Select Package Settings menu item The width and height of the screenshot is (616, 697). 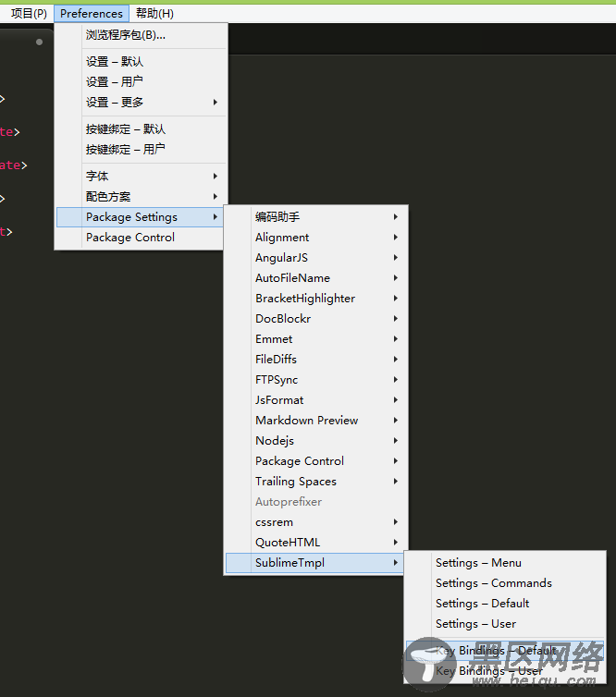pyautogui.click(x=141, y=217)
